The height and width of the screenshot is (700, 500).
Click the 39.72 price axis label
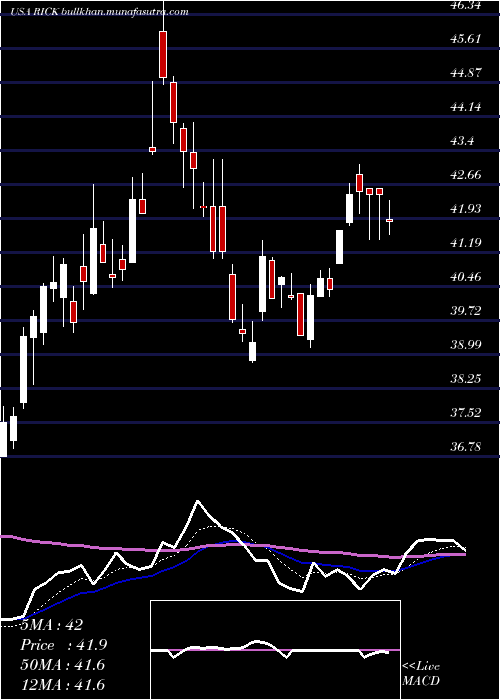[x=466, y=311]
